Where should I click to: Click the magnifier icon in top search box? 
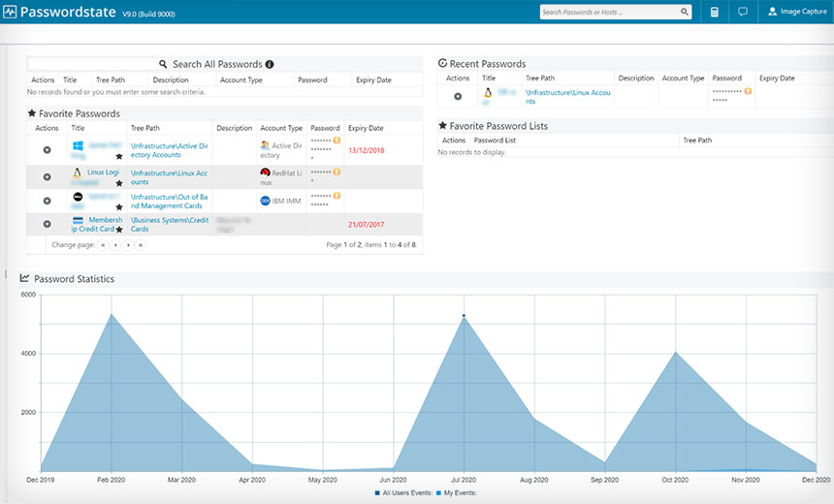684,12
